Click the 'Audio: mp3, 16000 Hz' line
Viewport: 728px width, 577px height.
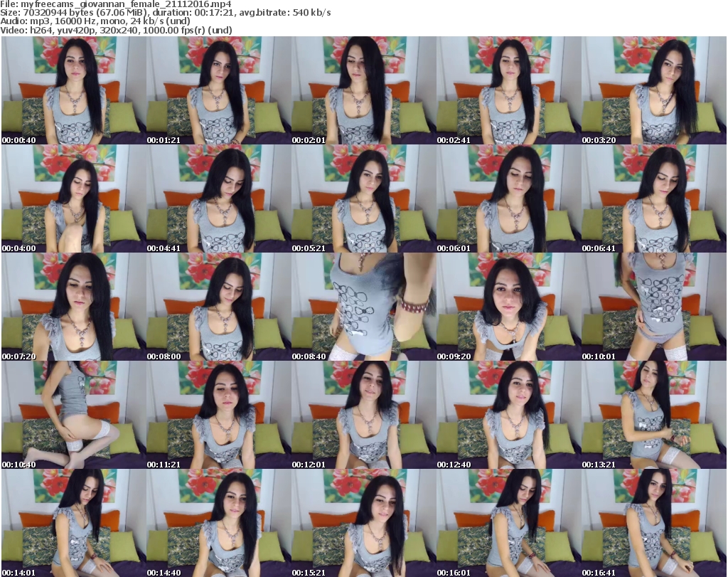coord(95,21)
